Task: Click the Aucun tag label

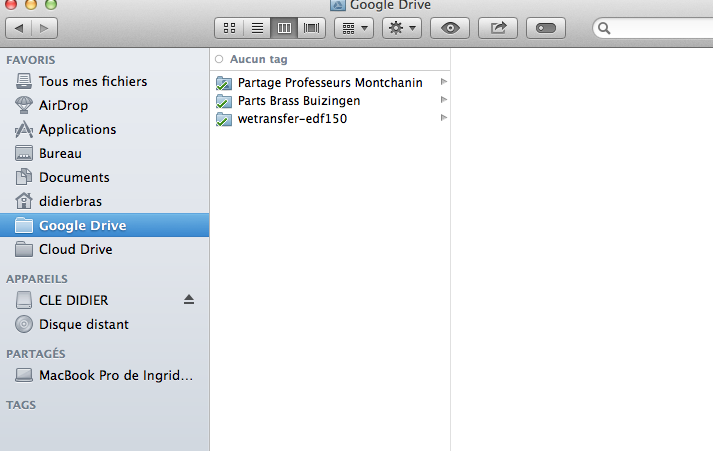Action: click(258, 59)
